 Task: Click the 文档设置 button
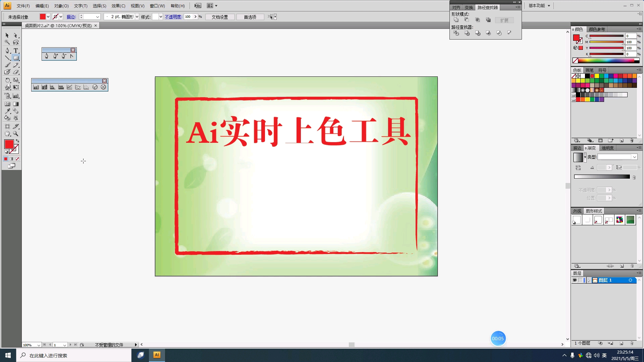click(x=220, y=17)
